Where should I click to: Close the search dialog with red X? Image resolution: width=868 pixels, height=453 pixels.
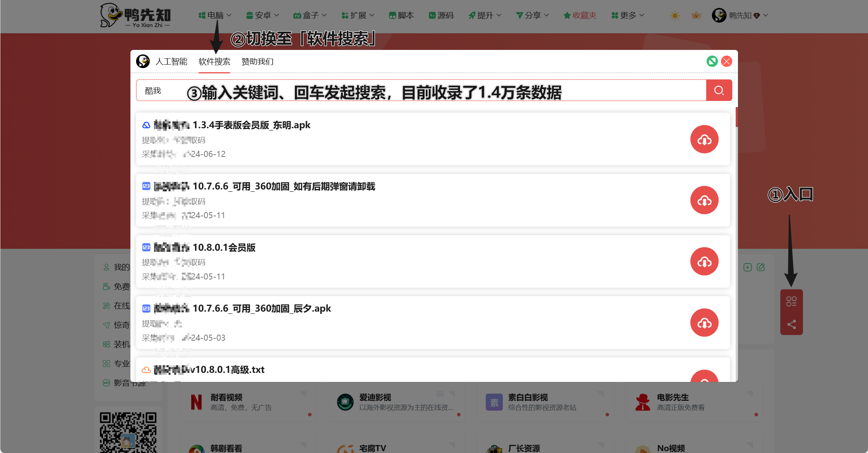(x=727, y=61)
